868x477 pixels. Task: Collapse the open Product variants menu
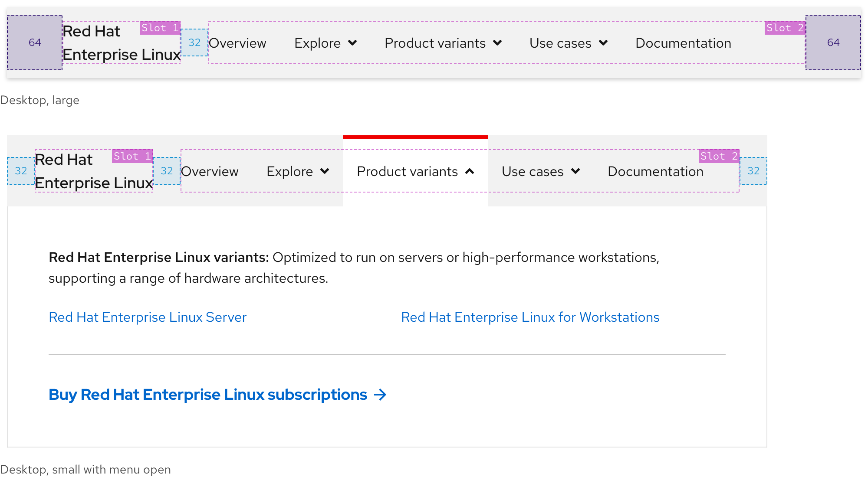point(407,171)
